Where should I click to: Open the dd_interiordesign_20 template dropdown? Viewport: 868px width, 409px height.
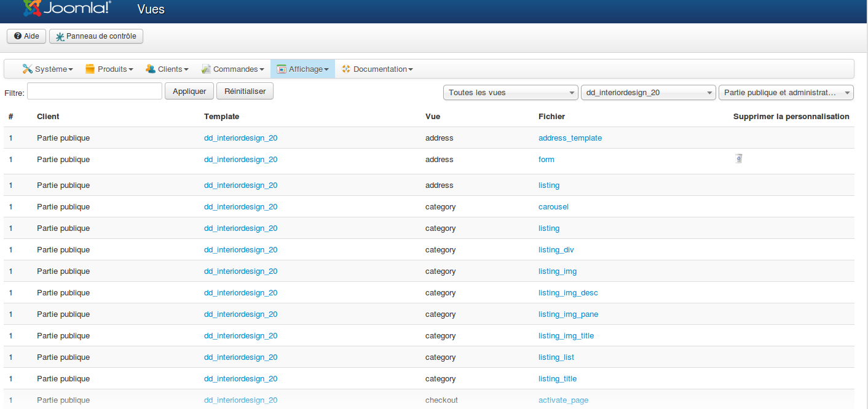point(648,92)
